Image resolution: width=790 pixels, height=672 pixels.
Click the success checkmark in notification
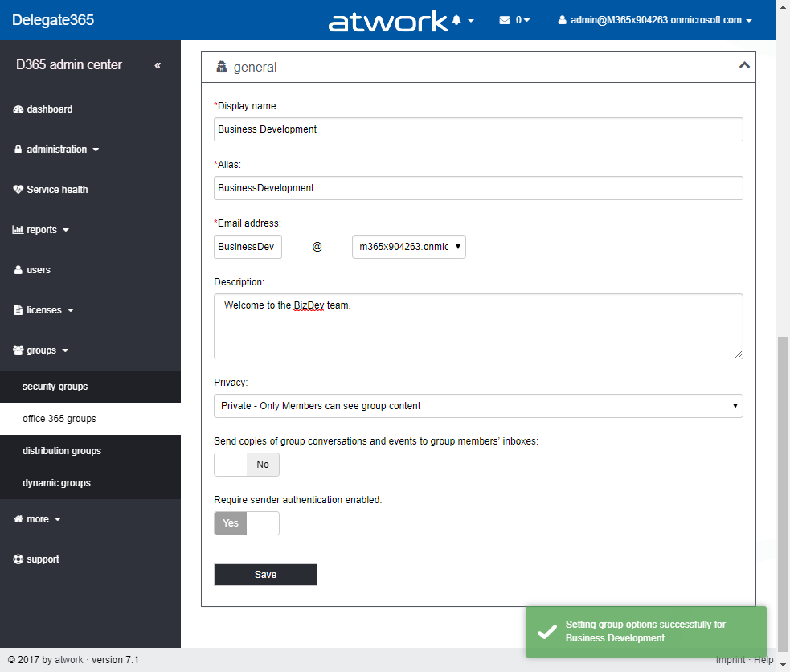point(547,631)
